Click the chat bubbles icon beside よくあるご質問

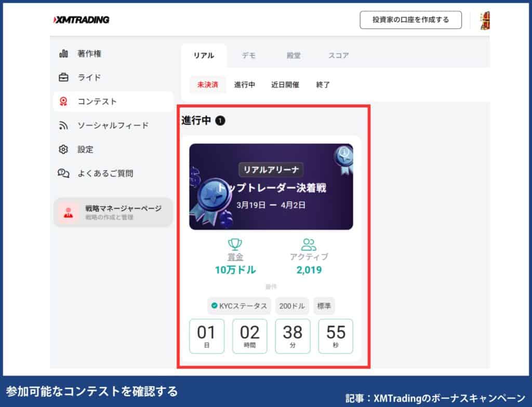tap(63, 173)
